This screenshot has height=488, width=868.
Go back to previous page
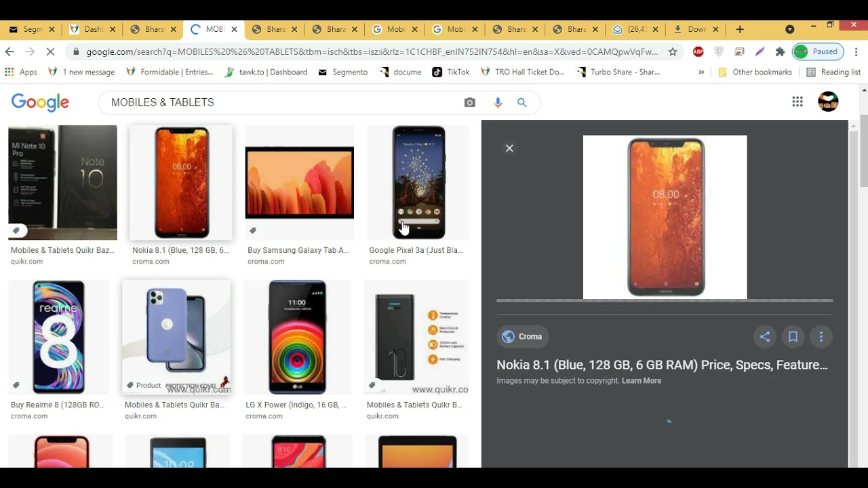pos(9,52)
